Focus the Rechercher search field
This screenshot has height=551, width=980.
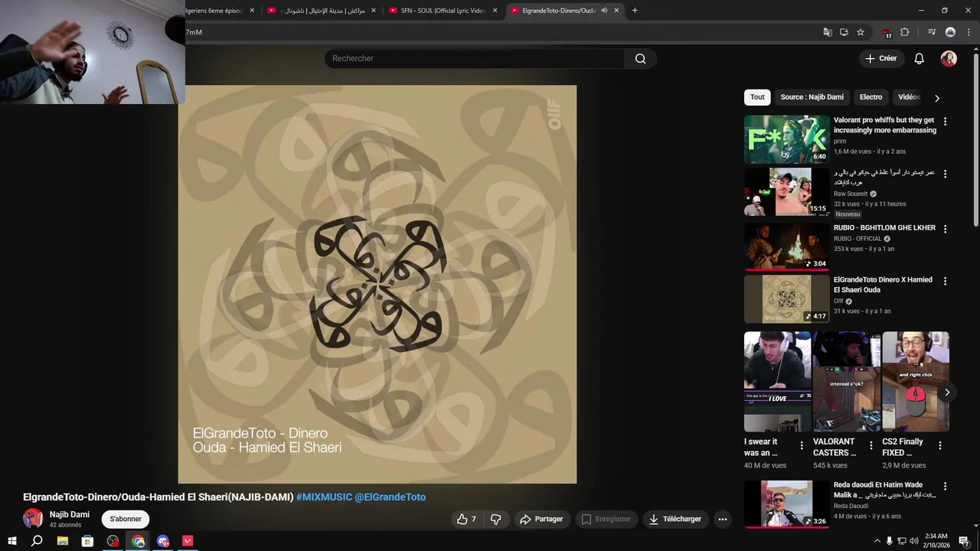[475, 59]
